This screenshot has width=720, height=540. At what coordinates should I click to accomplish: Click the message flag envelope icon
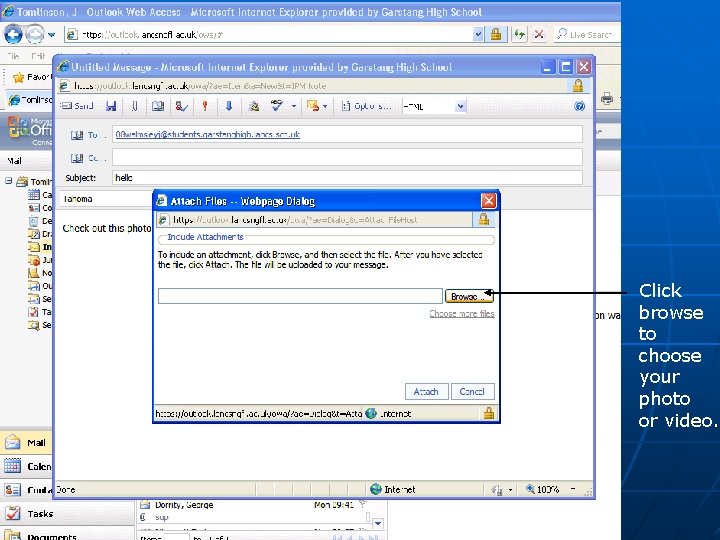(313, 106)
